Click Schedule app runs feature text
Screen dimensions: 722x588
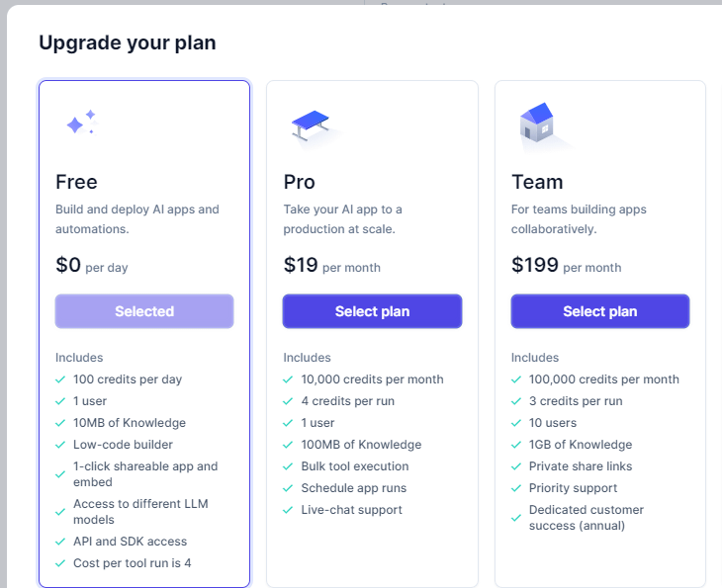(353, 488)
